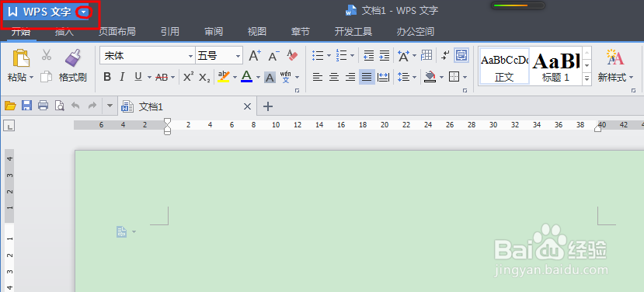
Task: Toggle Bold formatting
Action: coord(107,77)
